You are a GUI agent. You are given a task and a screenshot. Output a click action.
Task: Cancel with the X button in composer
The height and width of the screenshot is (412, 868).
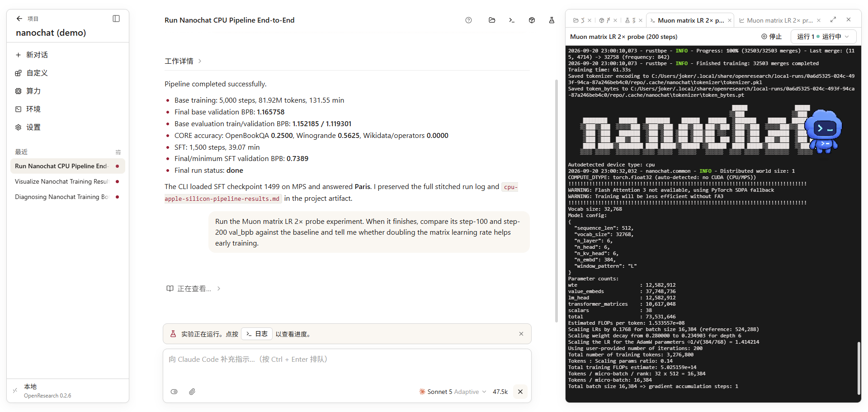click(520, 392)
